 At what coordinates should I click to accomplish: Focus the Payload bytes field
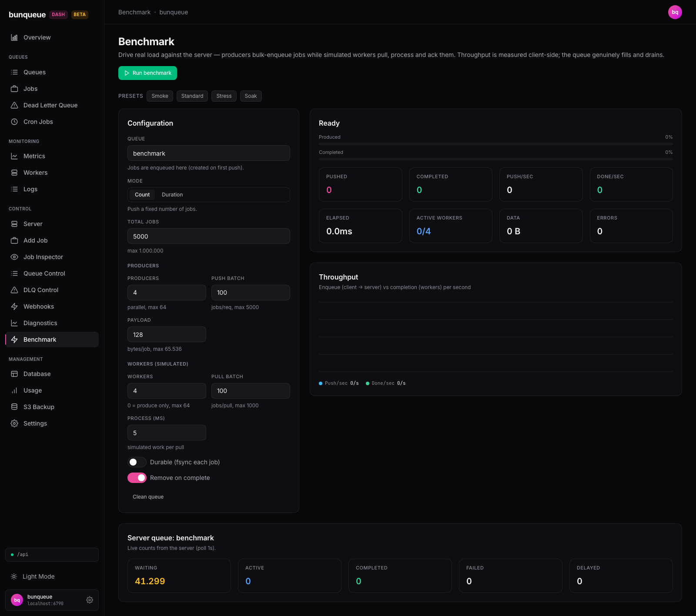point(167,334)
